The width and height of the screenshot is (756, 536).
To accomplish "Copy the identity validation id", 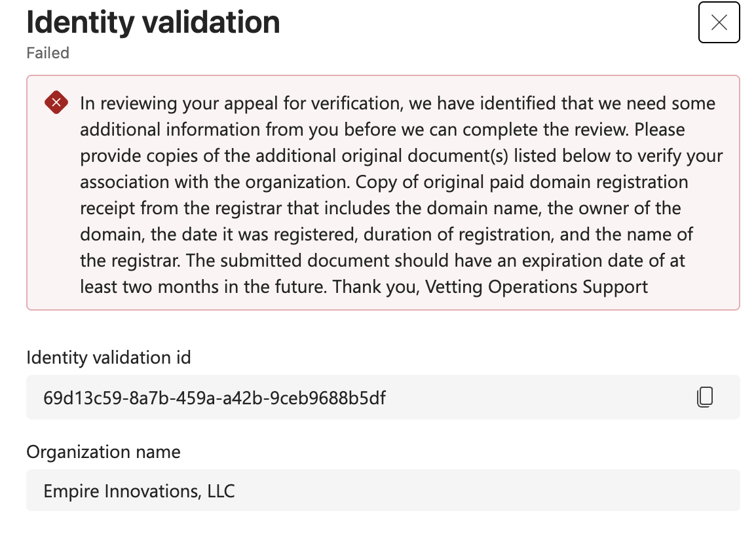I will pos(705,397).
